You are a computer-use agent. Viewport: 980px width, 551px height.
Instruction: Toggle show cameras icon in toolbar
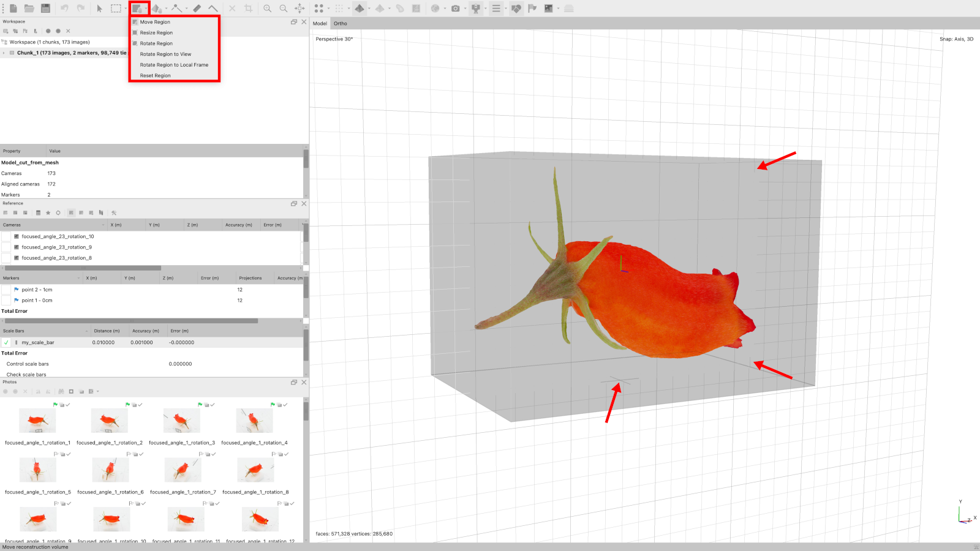tap(475, 9)
